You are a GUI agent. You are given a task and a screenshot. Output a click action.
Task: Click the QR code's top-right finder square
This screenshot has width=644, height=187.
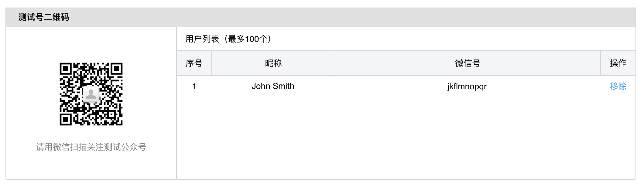tap(117, 69)
